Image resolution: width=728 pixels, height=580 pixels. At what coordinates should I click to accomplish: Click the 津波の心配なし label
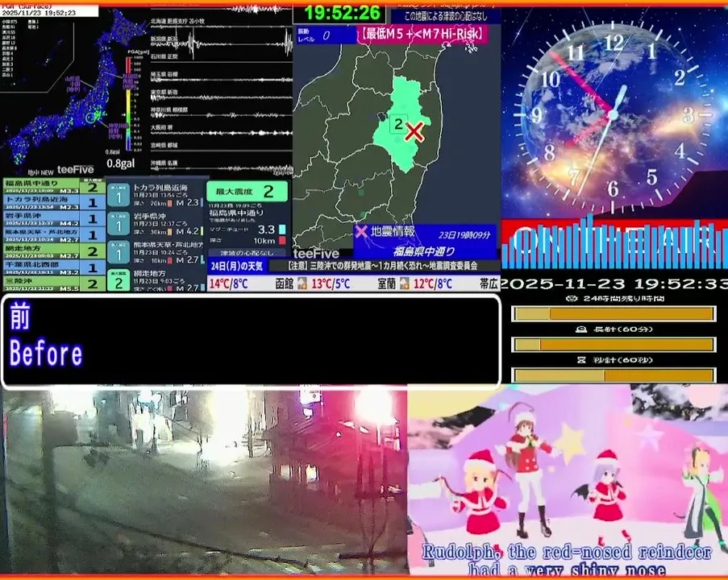[x=247, y=253]
